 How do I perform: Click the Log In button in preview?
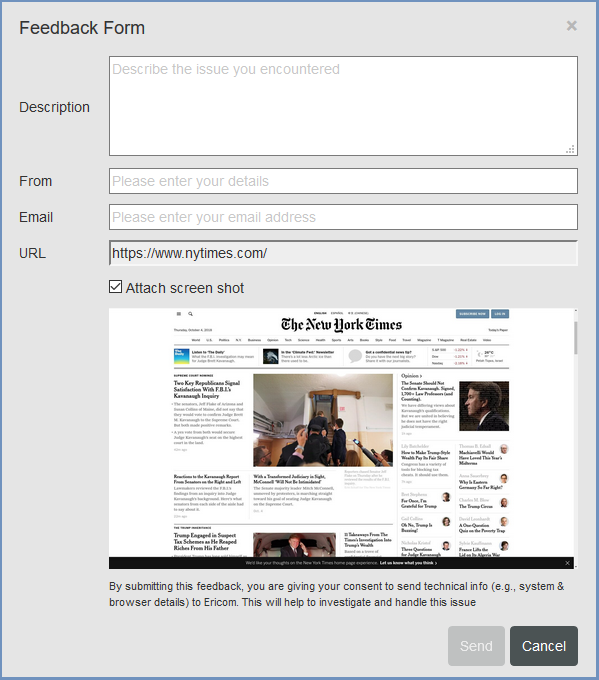(x=500, y=314)
